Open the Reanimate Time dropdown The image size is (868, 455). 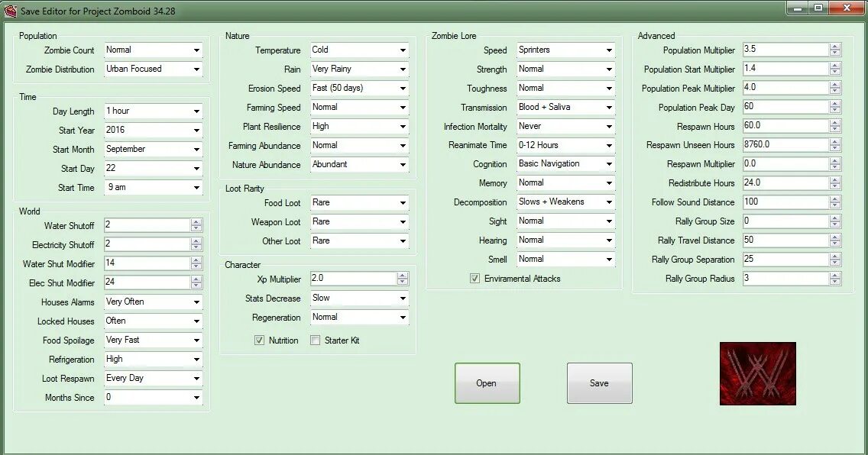(x=565, y=145)
